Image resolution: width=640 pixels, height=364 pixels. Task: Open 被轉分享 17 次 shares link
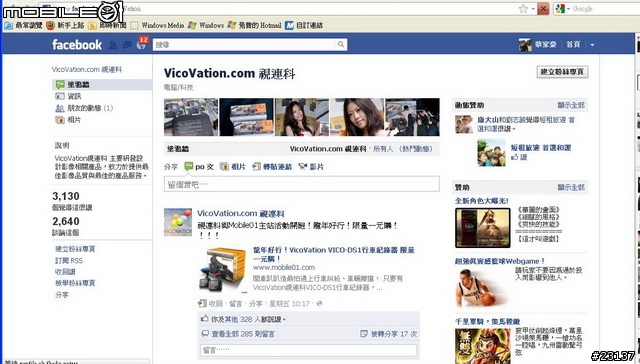tap(393, 334)
